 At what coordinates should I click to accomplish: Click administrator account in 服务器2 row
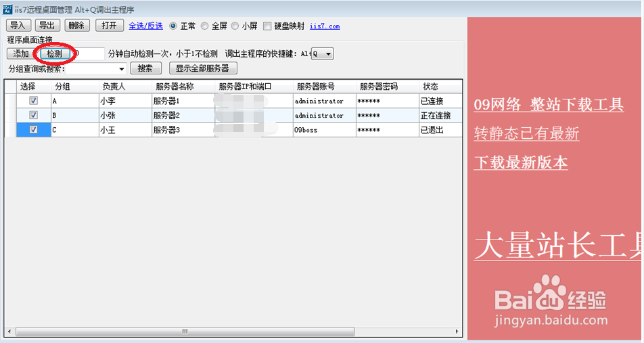[x=325, y=116]
